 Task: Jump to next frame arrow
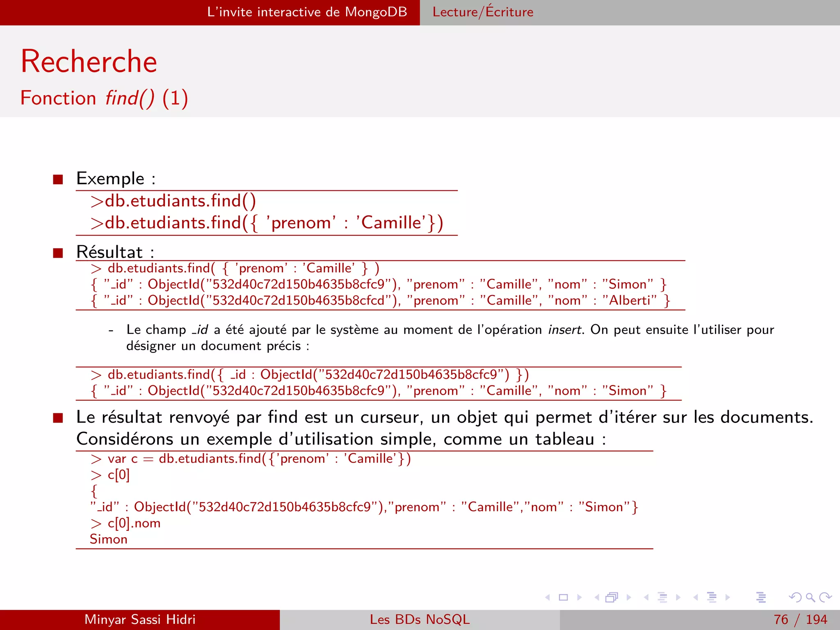click(629, 597)
